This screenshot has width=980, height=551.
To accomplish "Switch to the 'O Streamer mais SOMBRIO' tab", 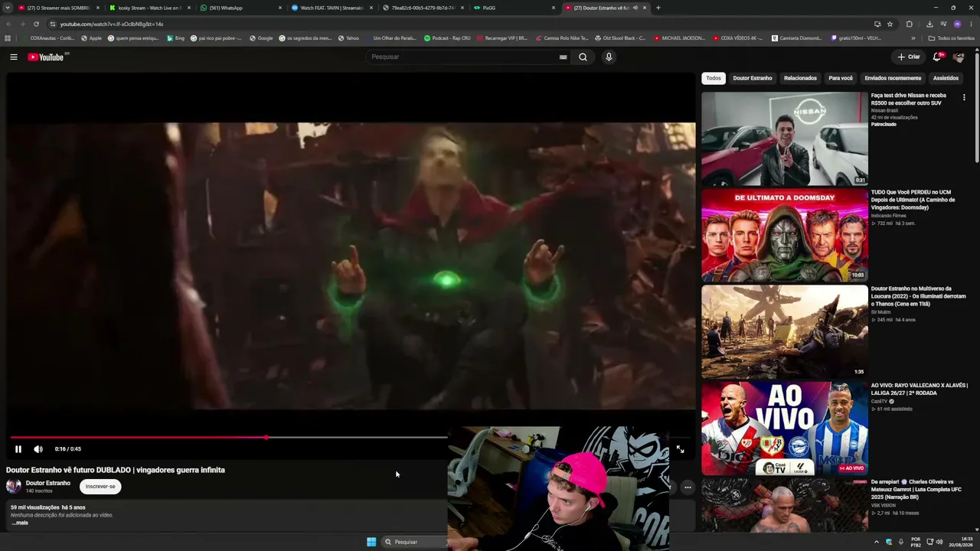I will 60,8.
